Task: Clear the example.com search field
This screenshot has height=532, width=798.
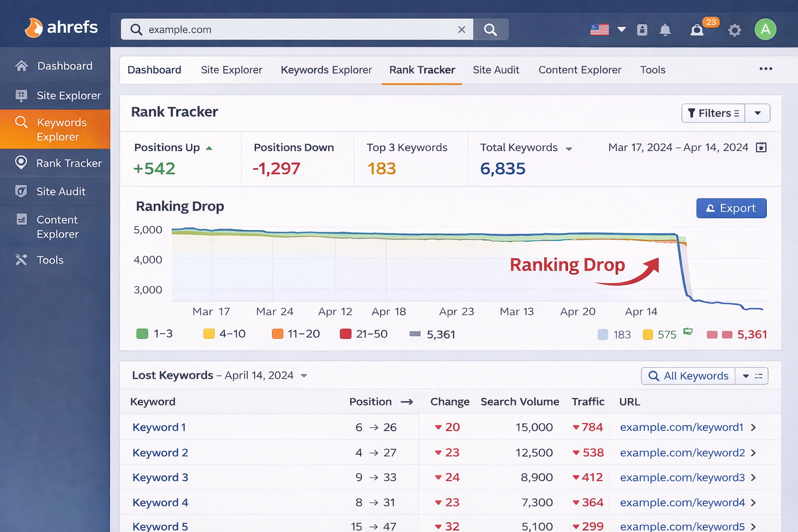Action: [x=461, y=30]
